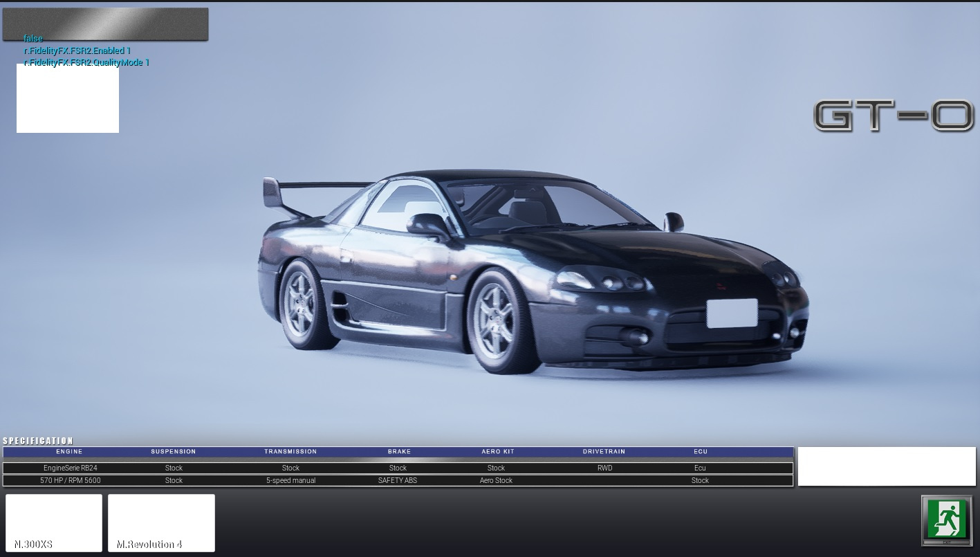Click the "Ecu" cell under ECU
Viewport: 980px width, 557px height.
700,468
